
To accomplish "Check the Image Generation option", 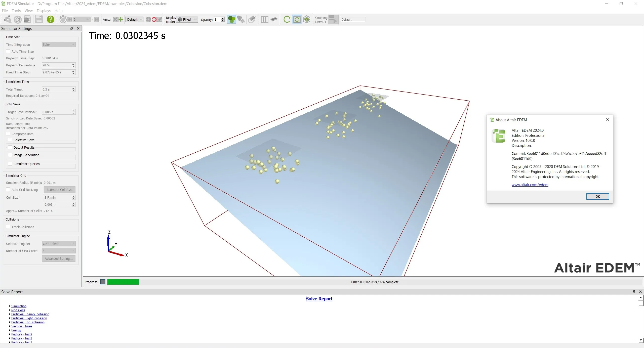I will (10, 155).
